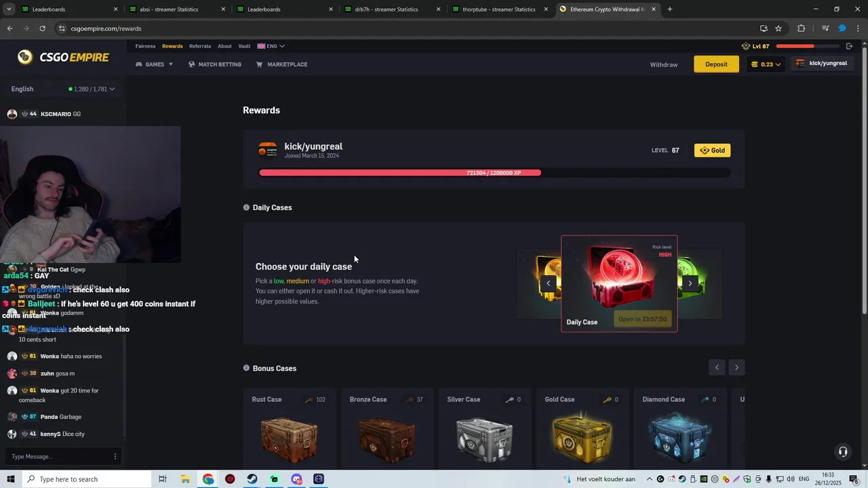
Task: Open Steam from the taskbar
Action: [x=252, y=479]
